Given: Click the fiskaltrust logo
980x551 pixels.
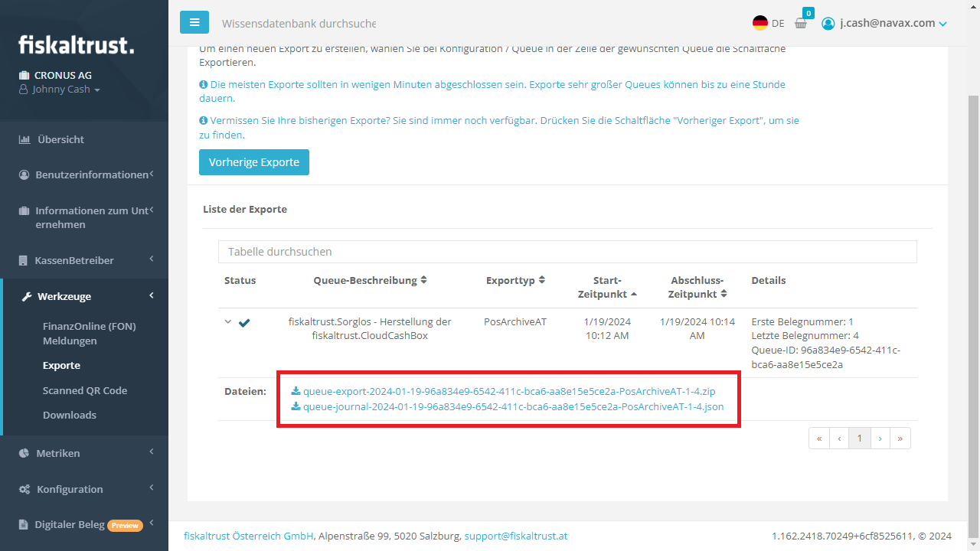Looking at the screenshot, I should (77, 44).
